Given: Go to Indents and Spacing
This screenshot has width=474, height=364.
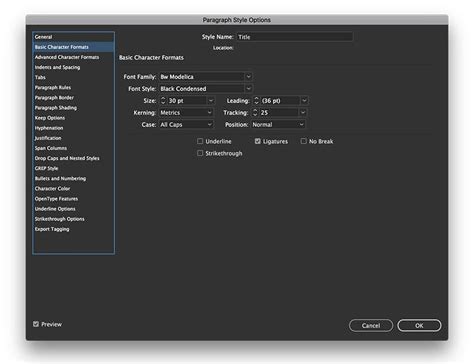Looking at the screenshot, I should (x=73, y=67).
